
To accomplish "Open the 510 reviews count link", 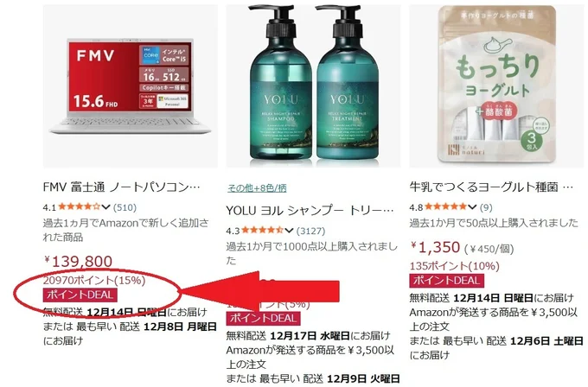I will tap(125, 207).
